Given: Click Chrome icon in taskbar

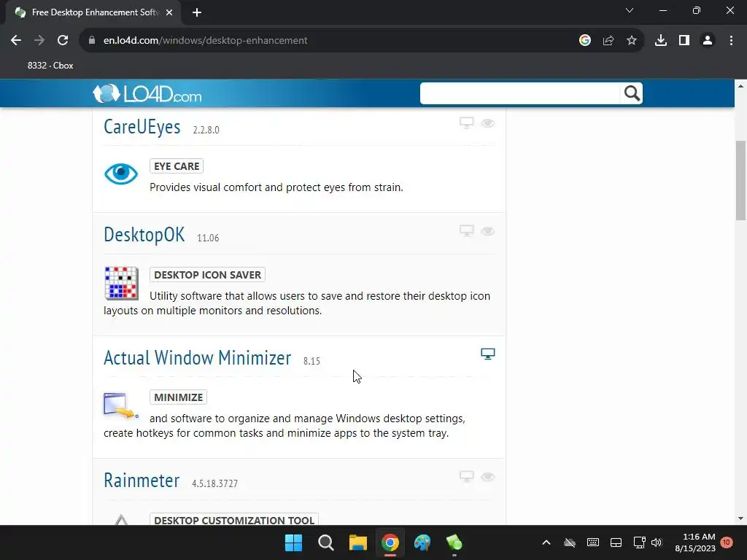Looking at the screenshot, I should [390, 542].
